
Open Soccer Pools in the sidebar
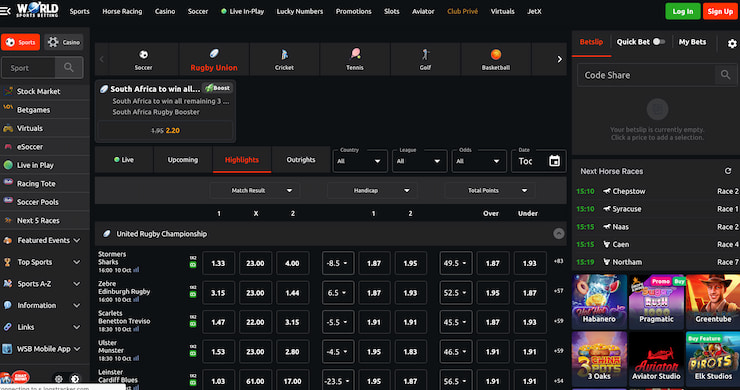tap(45, 202)
